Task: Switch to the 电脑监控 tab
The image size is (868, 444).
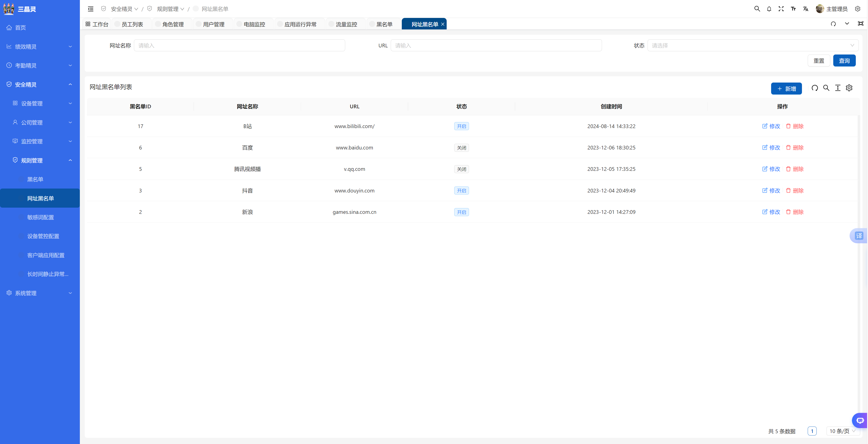Action: pyautogui.click(x=254, y=24)
